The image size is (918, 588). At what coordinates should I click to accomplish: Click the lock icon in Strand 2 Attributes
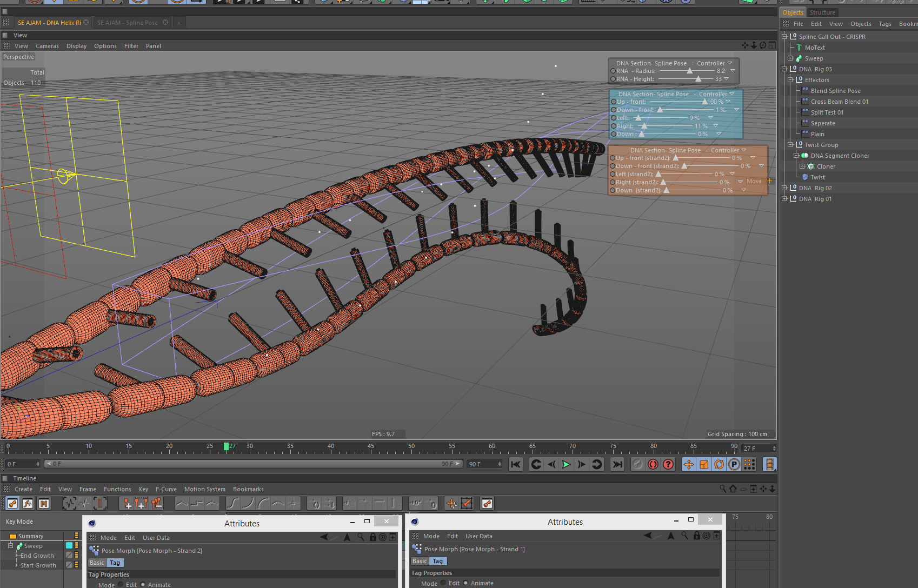[372, 537]
